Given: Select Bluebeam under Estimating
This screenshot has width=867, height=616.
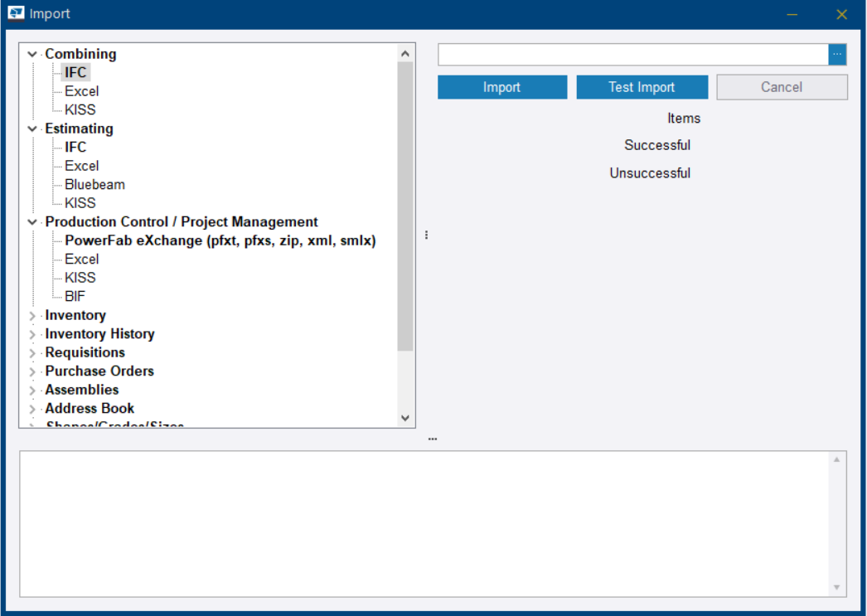Looking at the screenshot, I should click(x=94, y=184).
